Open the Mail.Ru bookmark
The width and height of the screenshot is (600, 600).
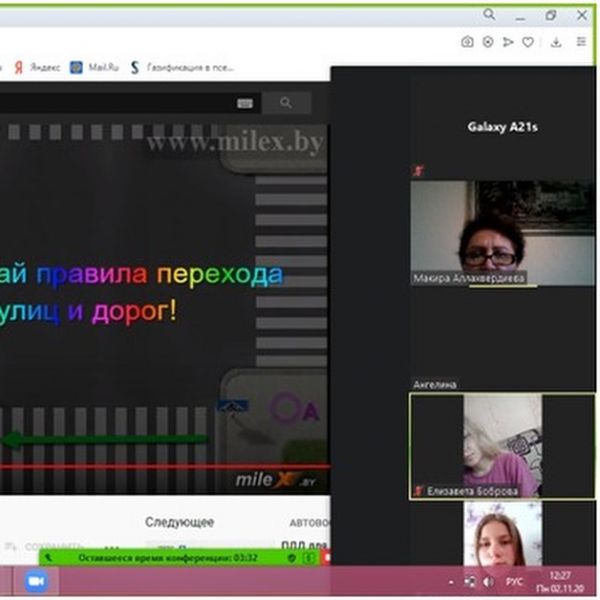[x=95, y=67]
